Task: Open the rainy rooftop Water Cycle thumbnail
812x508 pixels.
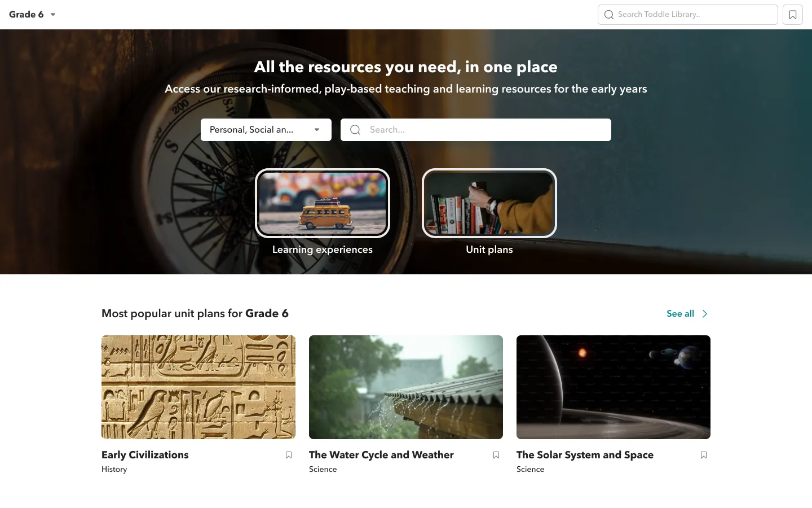Action: coord(406,387)
